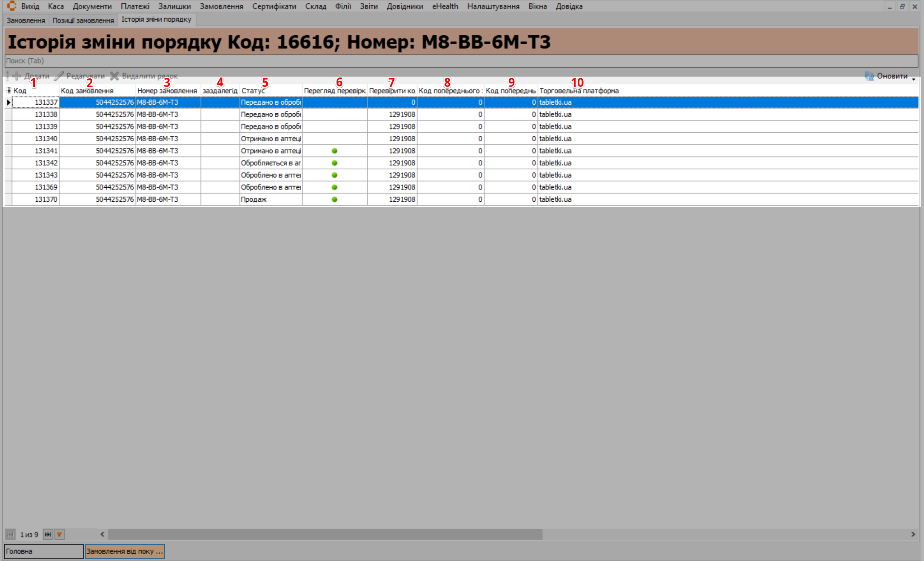Click the Редагувати button
Image resolution: width=924 pixels, height=561 pixels.
tap(80, 76)
